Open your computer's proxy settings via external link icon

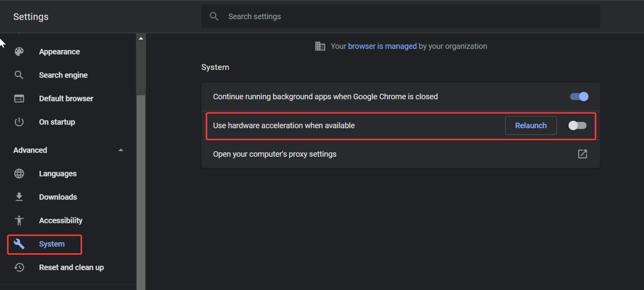click(x=582, y=154)
